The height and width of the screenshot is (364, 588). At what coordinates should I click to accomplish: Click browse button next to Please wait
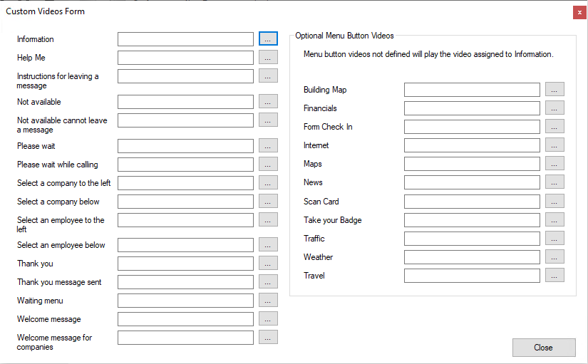tap(268, 146)
